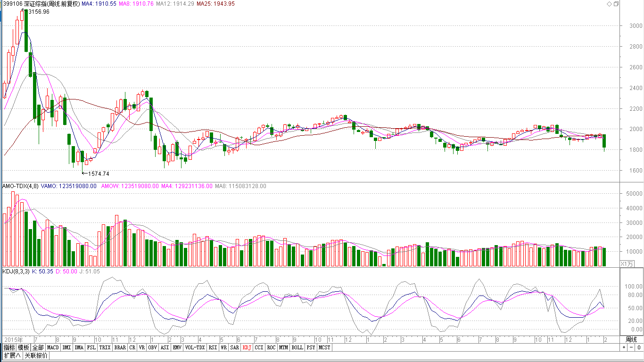Image resolution: width=644 pixels, height=362 pixels.
Task: Switch indicator to VOL-TDX
Action: [x=195, y=347]
